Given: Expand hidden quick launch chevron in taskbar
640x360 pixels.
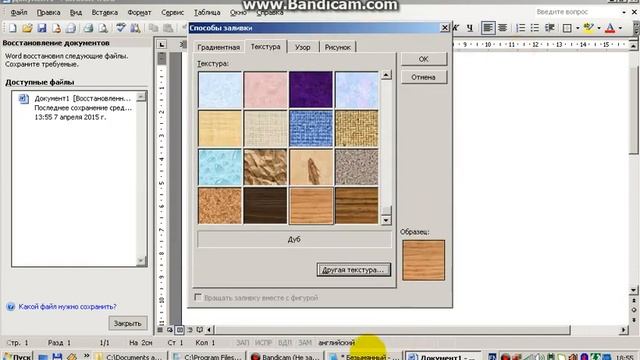Looking at the screenshot, I should coord(87,356).
